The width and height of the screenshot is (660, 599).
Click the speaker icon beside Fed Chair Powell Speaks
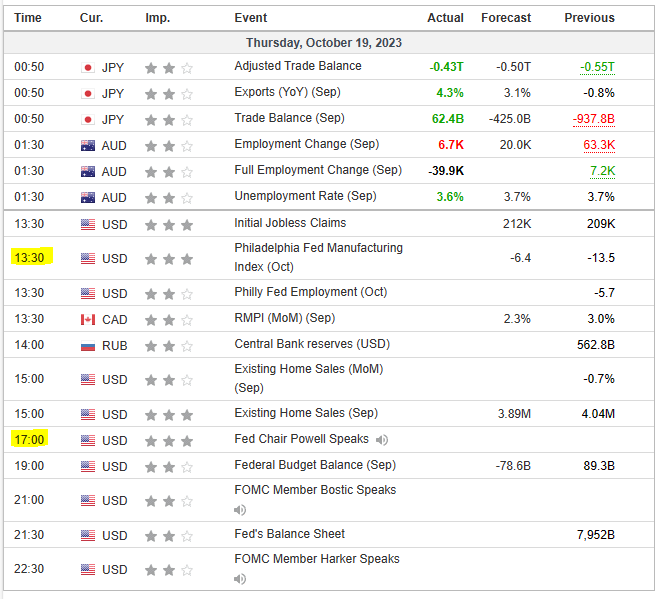(383, 440)
